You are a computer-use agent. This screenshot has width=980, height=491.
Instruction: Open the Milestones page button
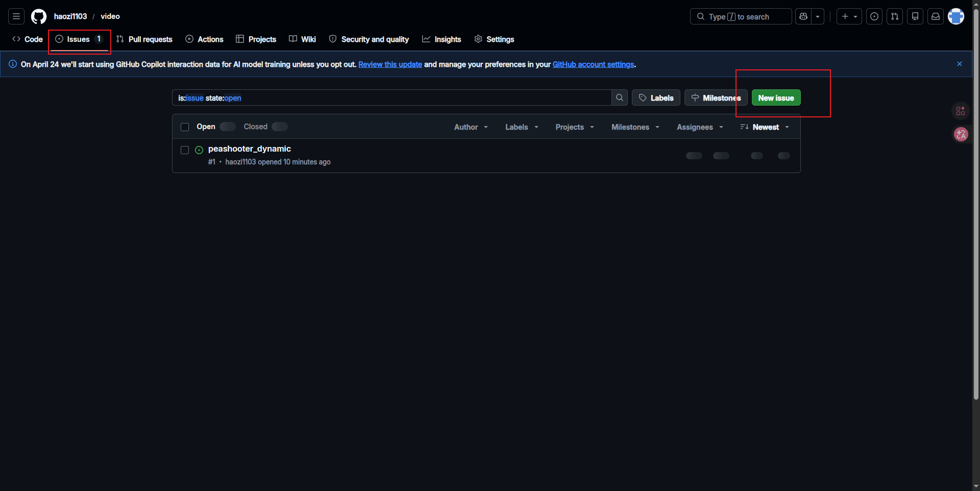[716, 97]
